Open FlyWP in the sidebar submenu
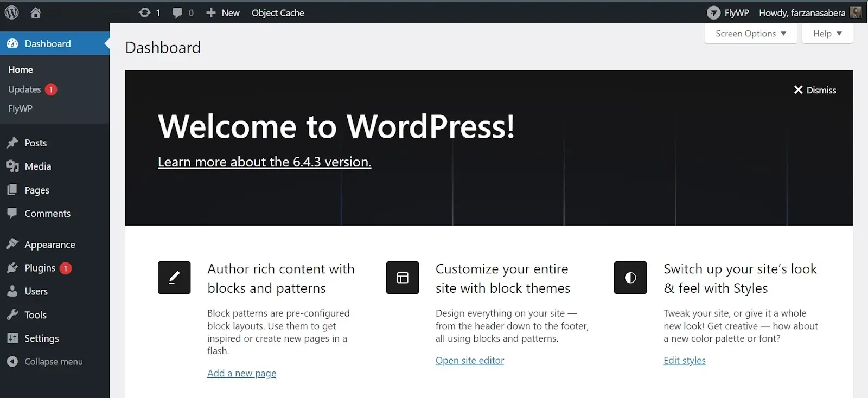 [x=20, y=108]
